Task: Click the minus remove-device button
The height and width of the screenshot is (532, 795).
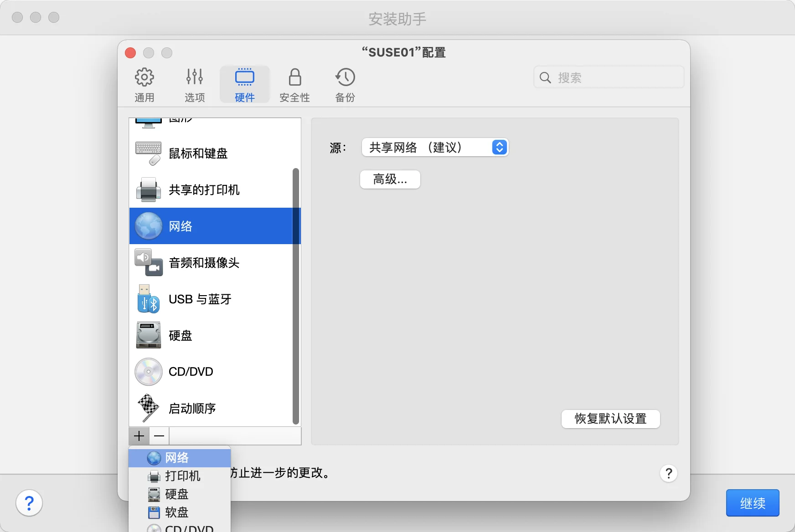Action: click(159, 436)
